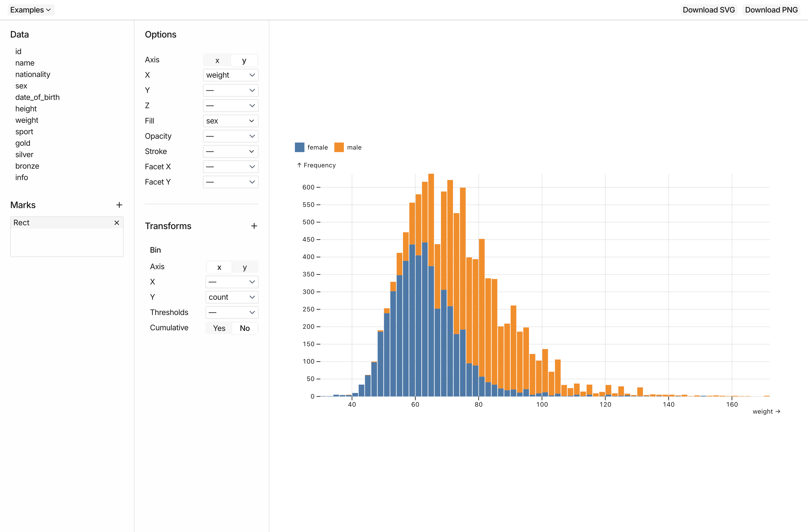Click the id data field
This screenshot has height=532, width=808.
[x=18, y=51]
